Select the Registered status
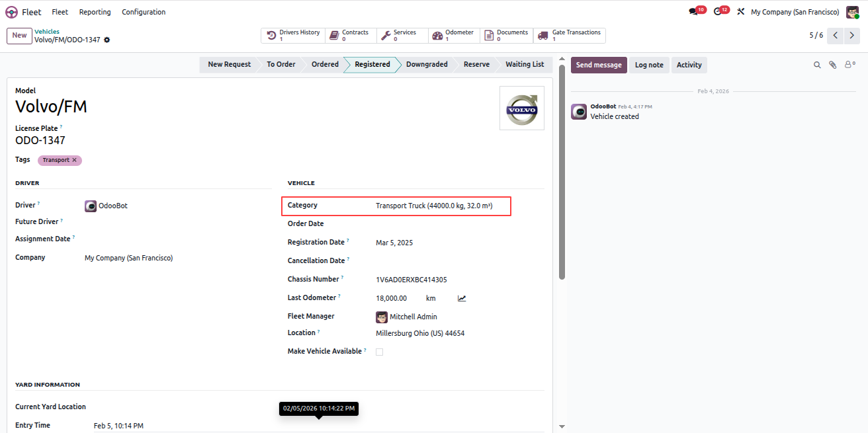The height and width of the screenshot is (433, 868). click(x=372, y=64)
